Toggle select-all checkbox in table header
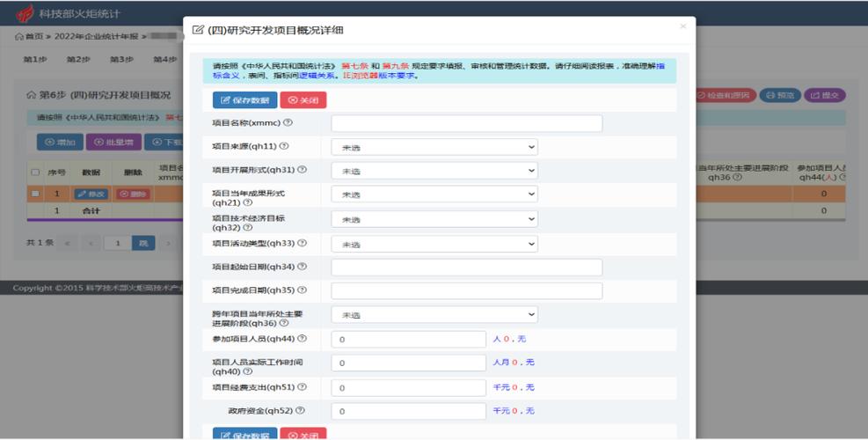 [x=35, y=172]
